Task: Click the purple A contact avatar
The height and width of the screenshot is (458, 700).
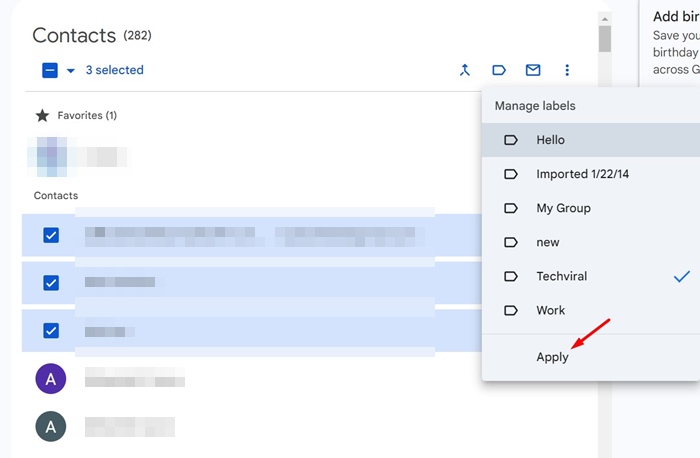Action: pyautogui.click(x=51, y=379)
